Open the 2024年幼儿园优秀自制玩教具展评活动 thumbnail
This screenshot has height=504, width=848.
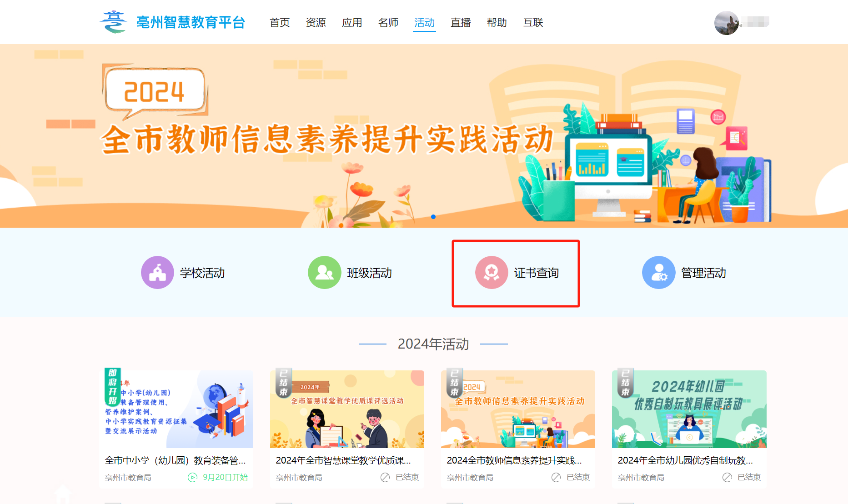click(689, 409)
